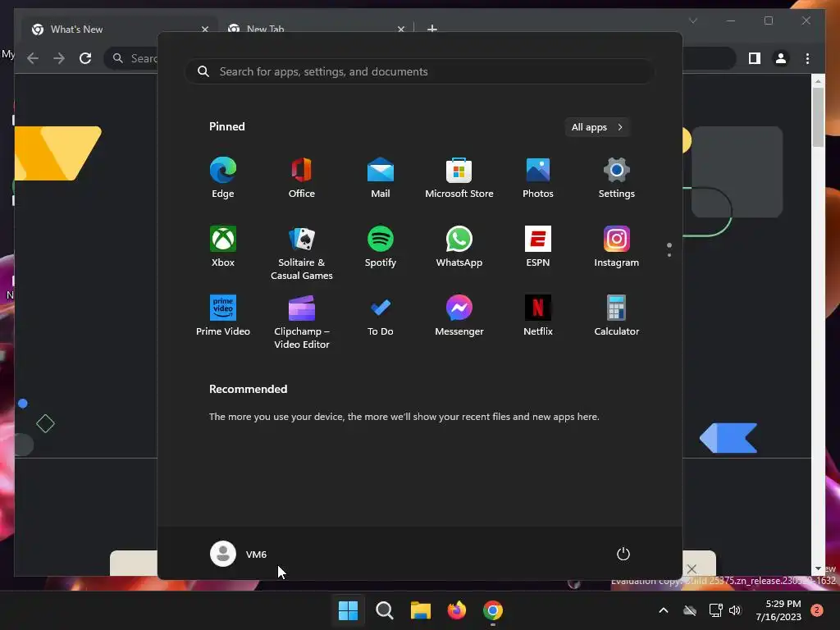Open the WhatsApp app
840x630 pixels.
point(459,247)
